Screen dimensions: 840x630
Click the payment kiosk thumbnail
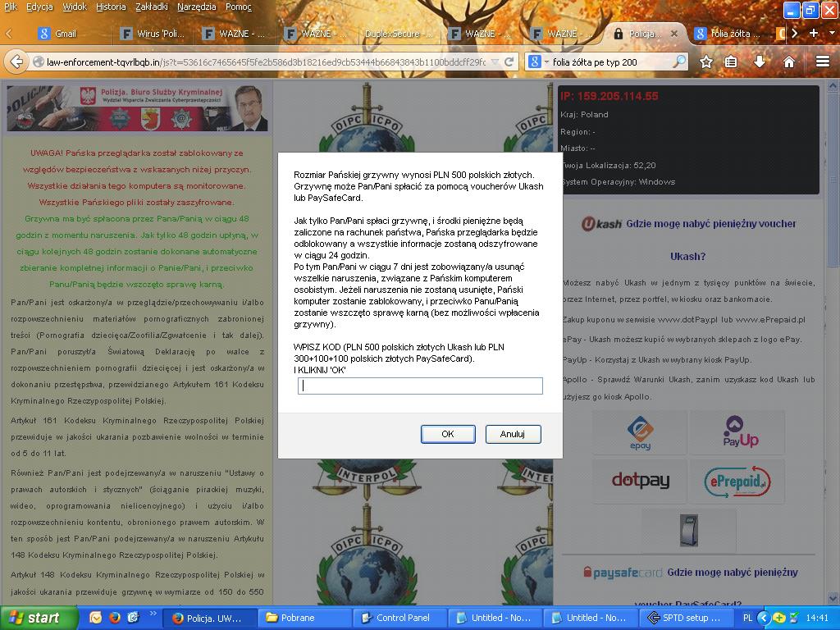pos(689,530)
